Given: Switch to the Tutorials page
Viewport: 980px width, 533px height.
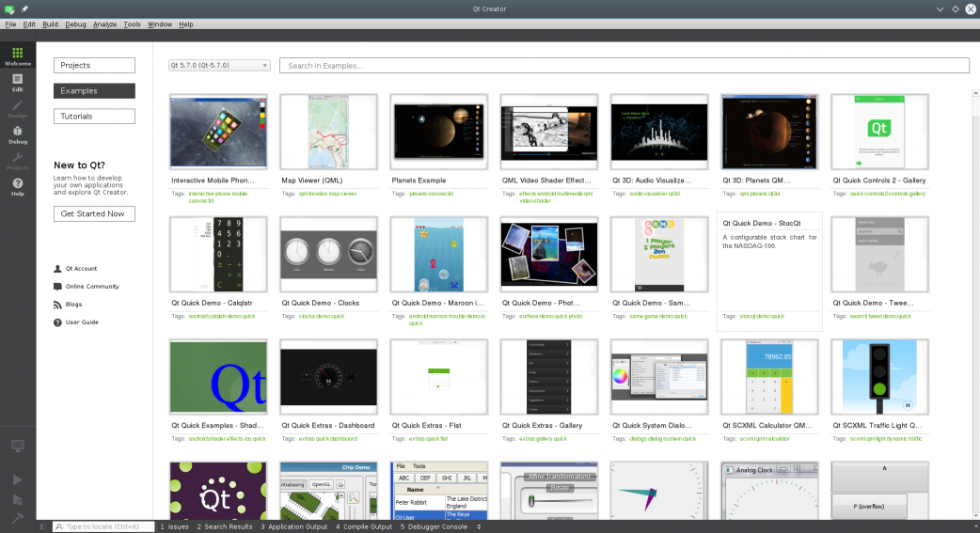Looking at the screenshot, I should click(x=94, y=117).
